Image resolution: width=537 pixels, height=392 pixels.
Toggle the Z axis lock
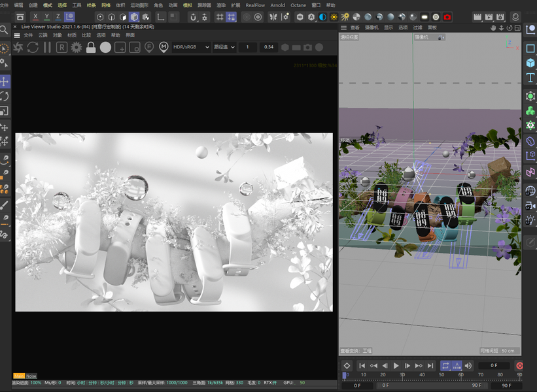click(58, 17)
